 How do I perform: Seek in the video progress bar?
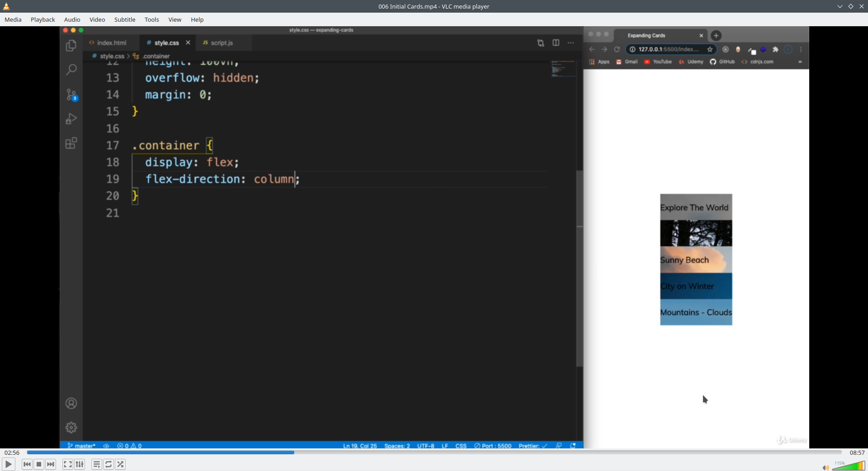434,452
